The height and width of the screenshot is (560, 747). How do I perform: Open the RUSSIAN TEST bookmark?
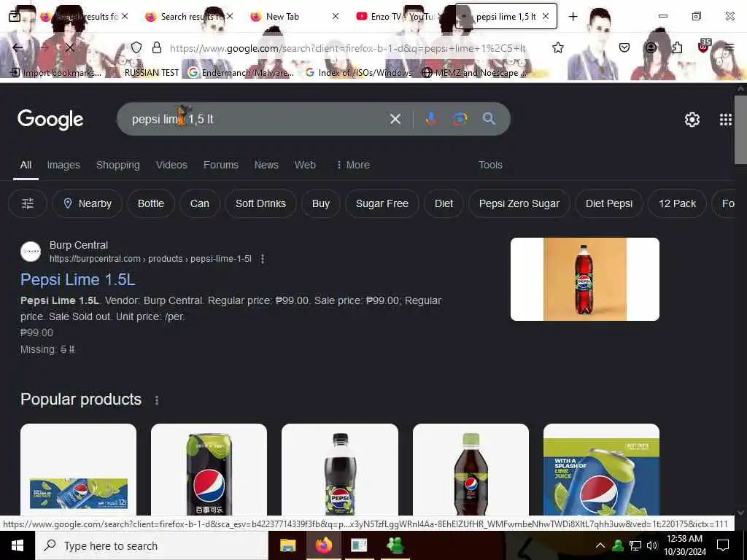coord(152,73)
